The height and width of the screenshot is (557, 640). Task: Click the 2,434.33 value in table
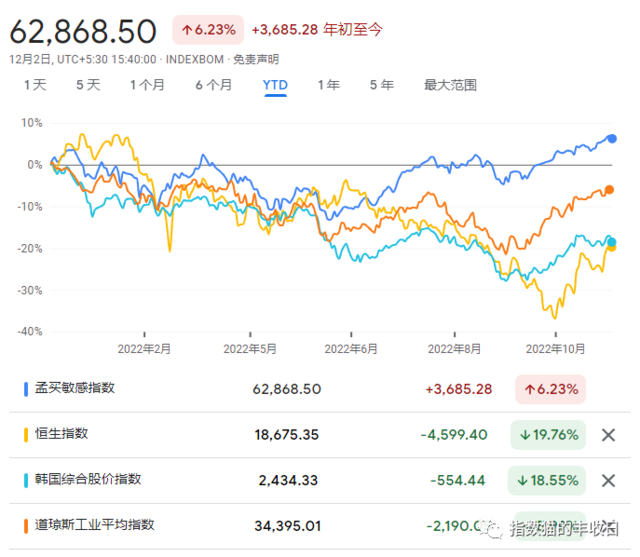[288, 481]
